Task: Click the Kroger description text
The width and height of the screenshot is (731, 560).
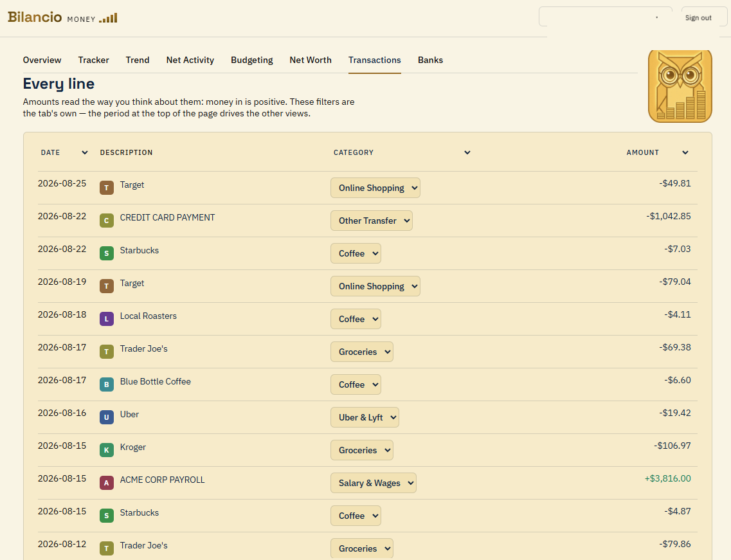Action: point(133,447)
